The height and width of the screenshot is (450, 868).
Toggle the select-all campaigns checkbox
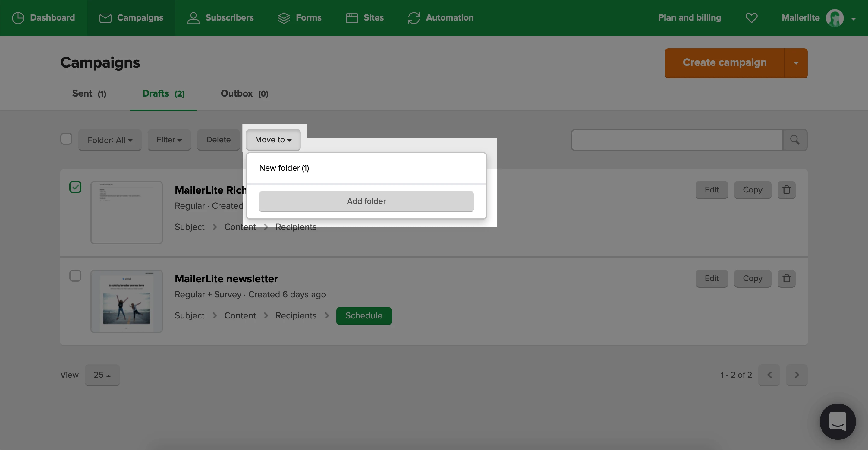coord(66,139)
